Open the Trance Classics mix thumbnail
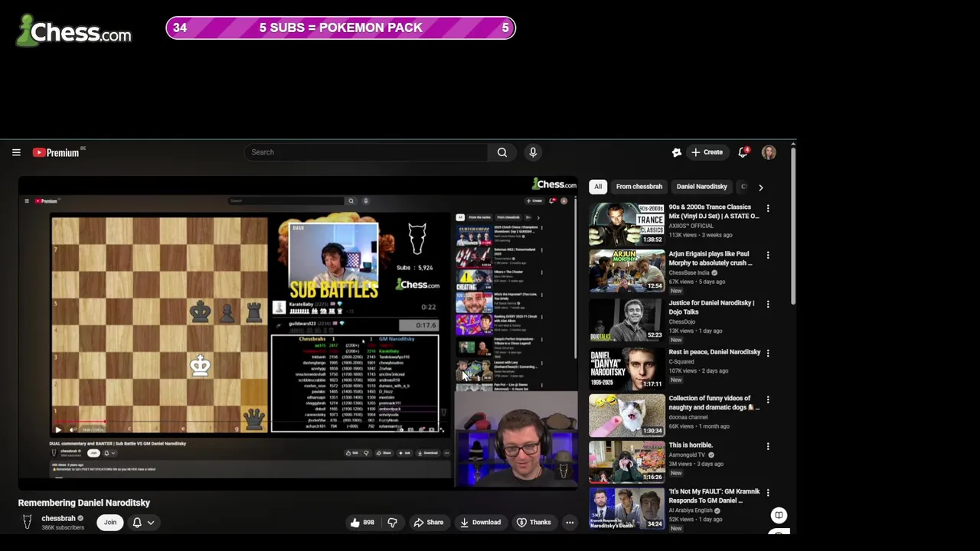 627,224
